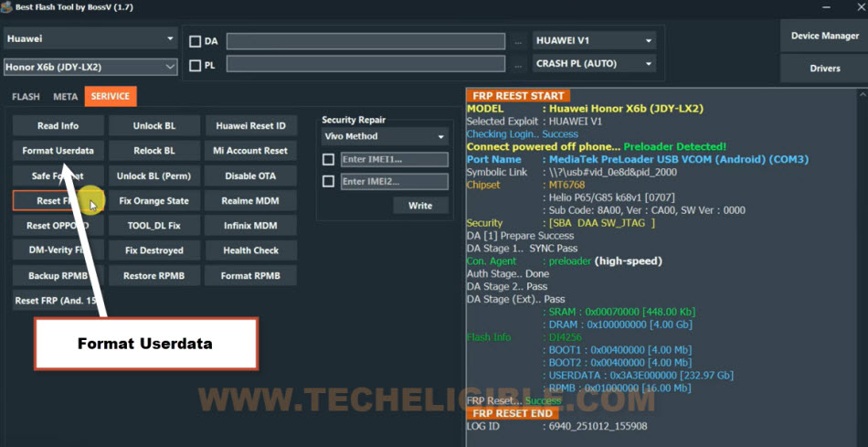Viewport: 868px width, 447px height.
Task: Tick the IMEI2 checkbox
Action: (328, 181)
